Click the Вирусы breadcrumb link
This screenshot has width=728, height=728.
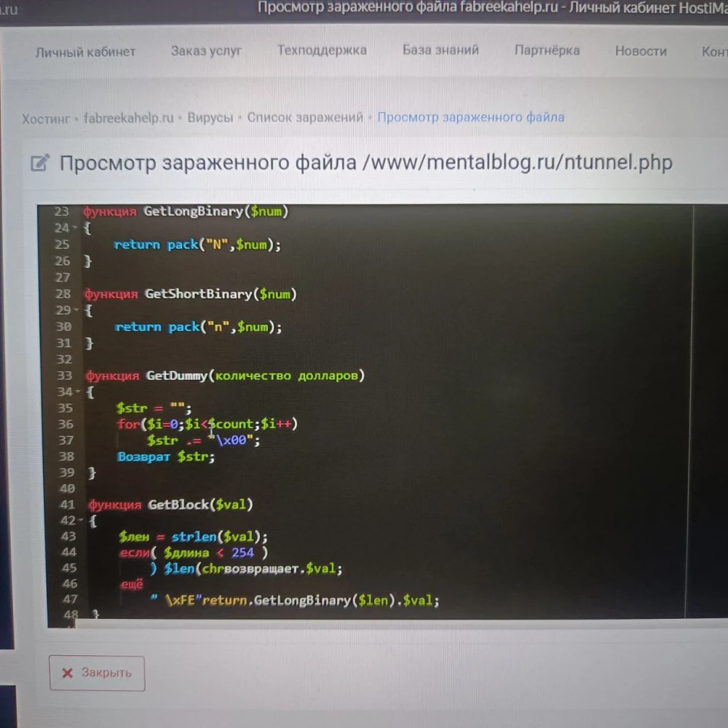click(x=210, y=117)
